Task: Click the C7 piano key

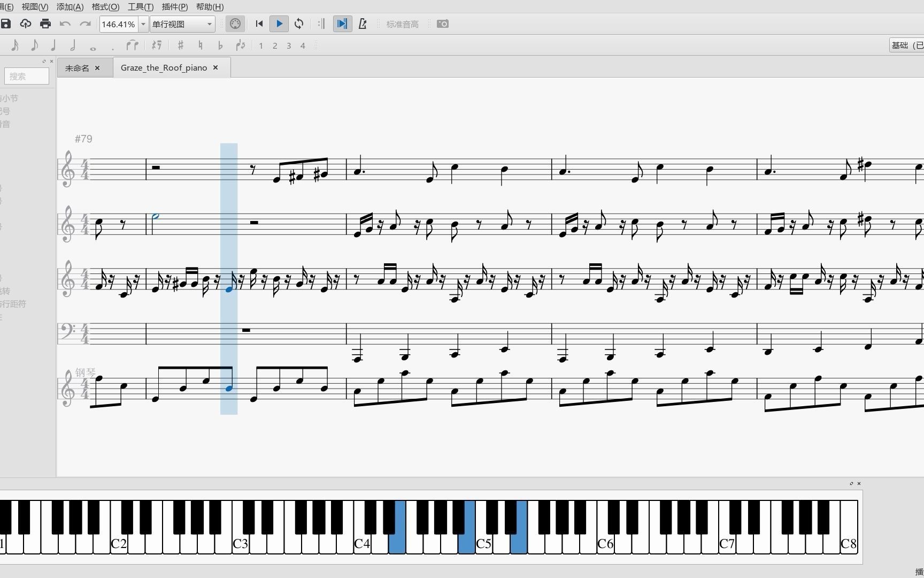Action: tap(727, 544)
